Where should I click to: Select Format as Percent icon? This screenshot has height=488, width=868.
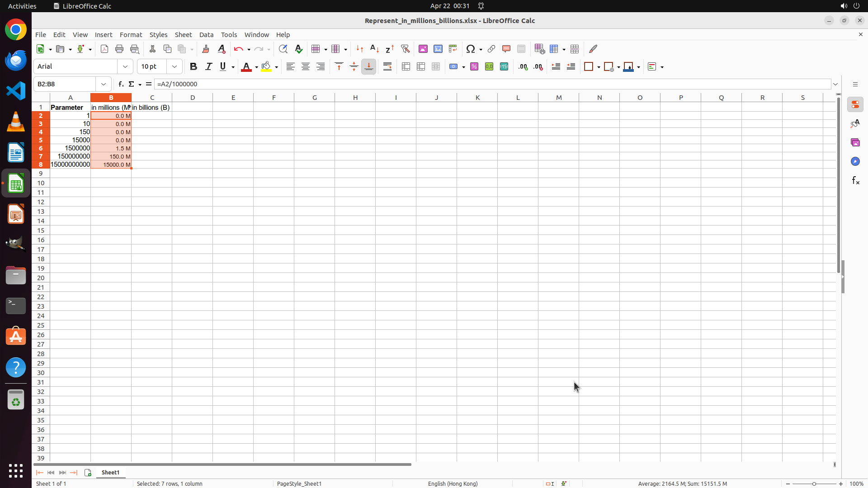coord(474,67)
